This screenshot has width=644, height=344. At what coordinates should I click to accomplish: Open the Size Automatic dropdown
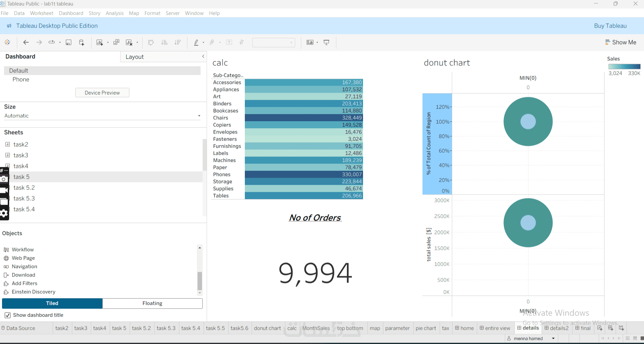click(x=102, y=116)
